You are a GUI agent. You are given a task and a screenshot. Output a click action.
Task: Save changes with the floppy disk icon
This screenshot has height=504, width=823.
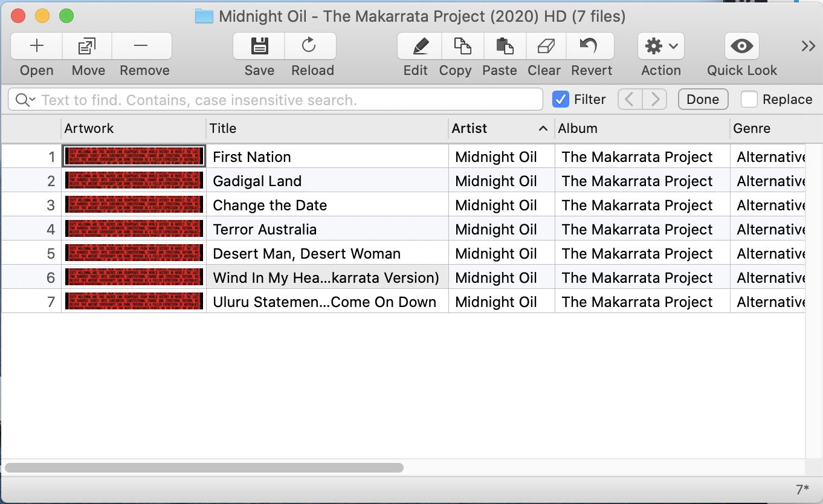(x=259, y=46)
